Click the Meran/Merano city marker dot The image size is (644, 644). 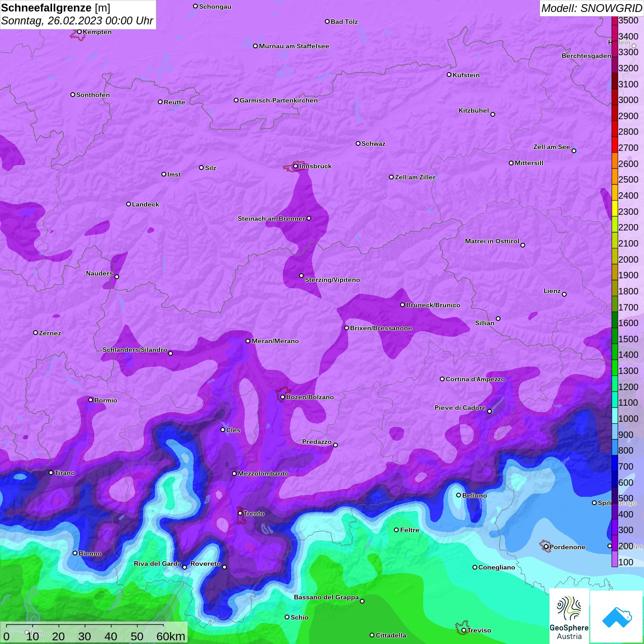coord(248,341)
